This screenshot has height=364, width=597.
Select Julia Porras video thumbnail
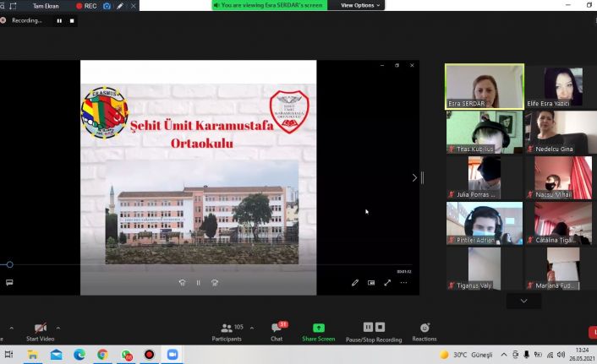[485, 177]
